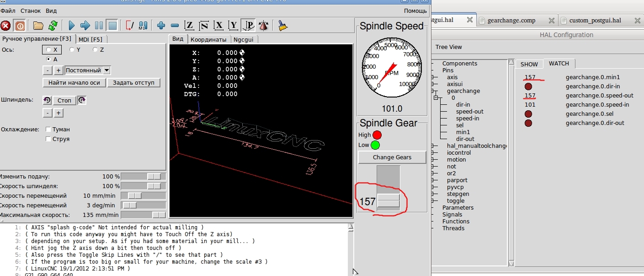The image size is (644, 276).
Task: Toggle optional pause M1
Action: (x=143, y=26)
